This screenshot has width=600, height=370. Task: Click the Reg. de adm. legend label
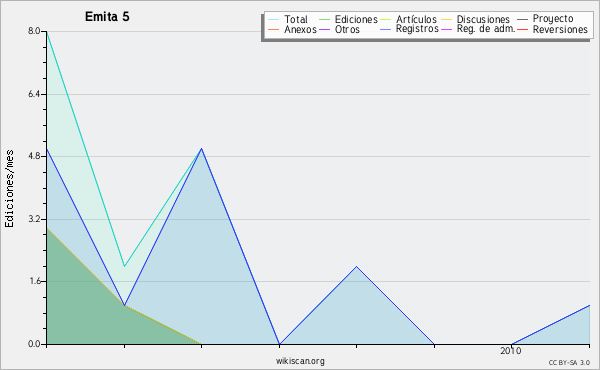pyautogui.click(x=486, y=29)
